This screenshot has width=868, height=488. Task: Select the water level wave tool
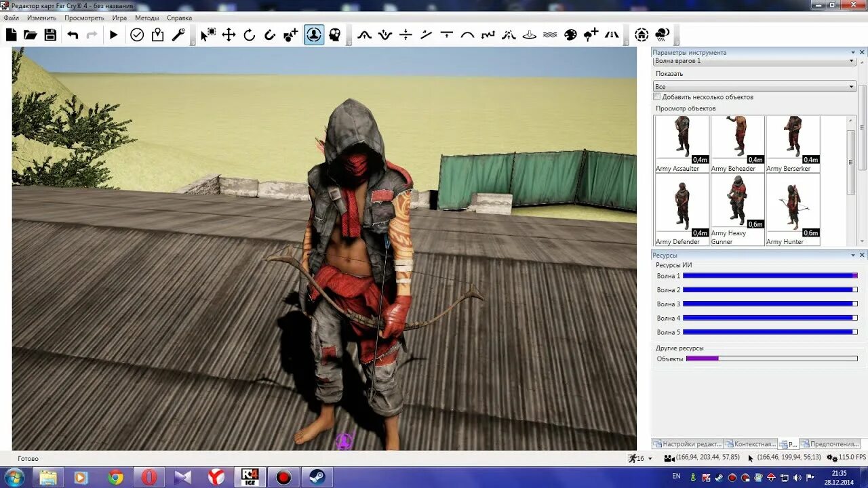coord(550,35)
